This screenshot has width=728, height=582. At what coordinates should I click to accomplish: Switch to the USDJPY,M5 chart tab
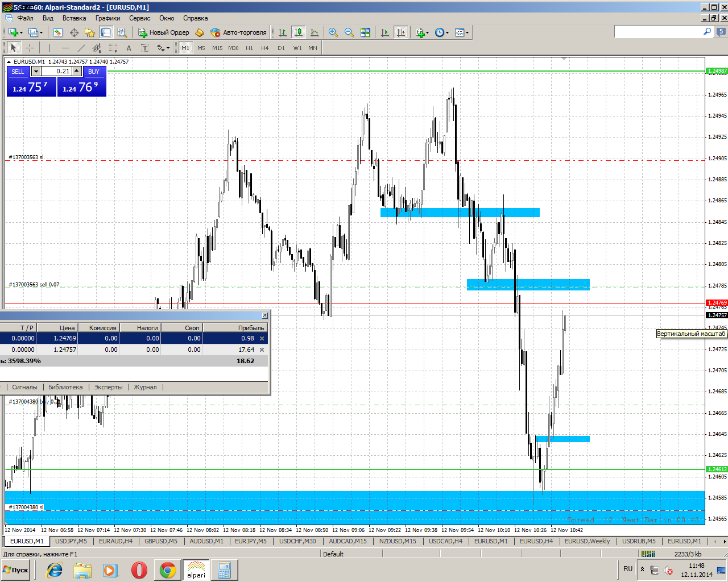point(71,541)
